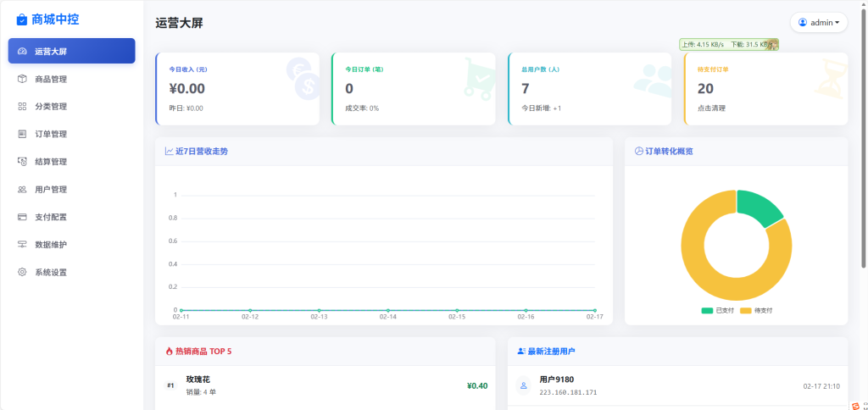Image resolution: width=868 pixels, height=410 pixels.
Task: Click the 商品管理 box icon in sidebar
Action: click(x=22, y=79)
